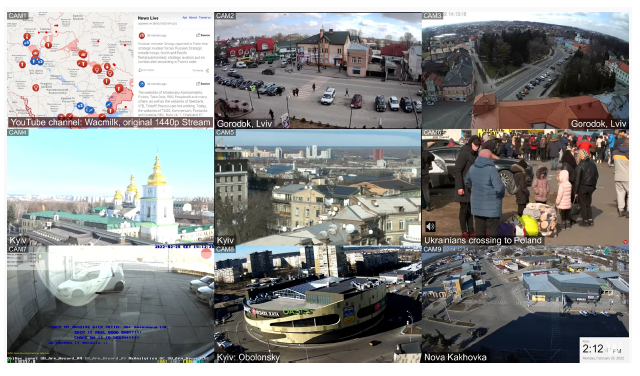Click the green OASIS sign on the CAM8 mall
The height and width of the screenshot is (376, 640).
[297, 311]
